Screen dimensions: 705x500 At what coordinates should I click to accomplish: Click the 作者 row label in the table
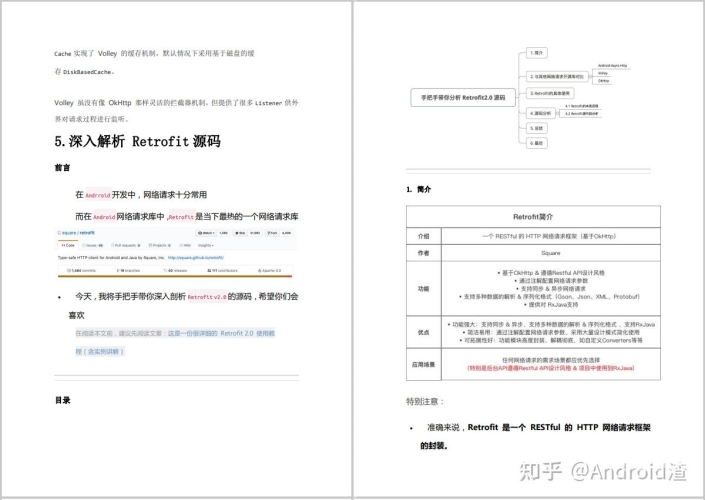(424, 253)
